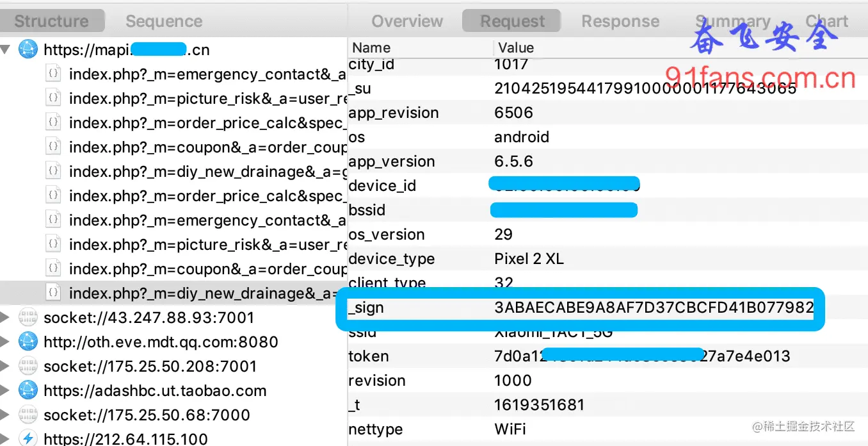
Task: Click the device_id parameter name
Action: tap(382, 186)
